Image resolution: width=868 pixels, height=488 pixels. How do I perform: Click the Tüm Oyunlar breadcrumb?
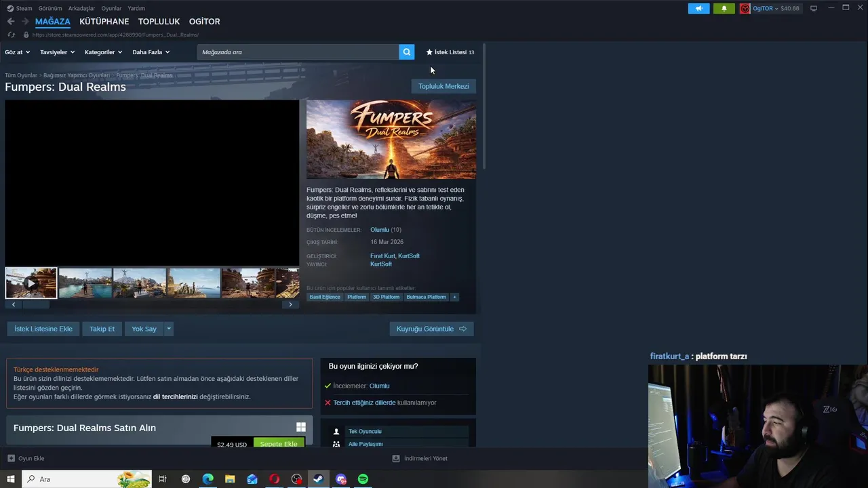click(21, 75)
